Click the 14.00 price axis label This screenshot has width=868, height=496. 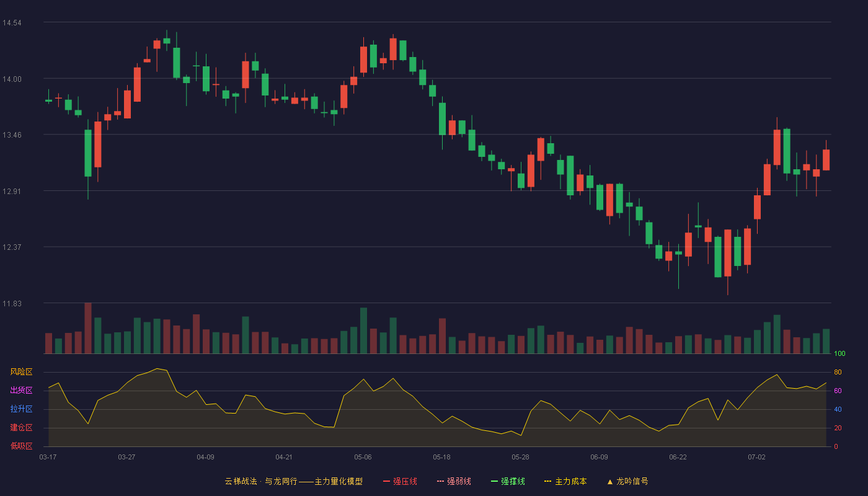(x=12, y=79)
